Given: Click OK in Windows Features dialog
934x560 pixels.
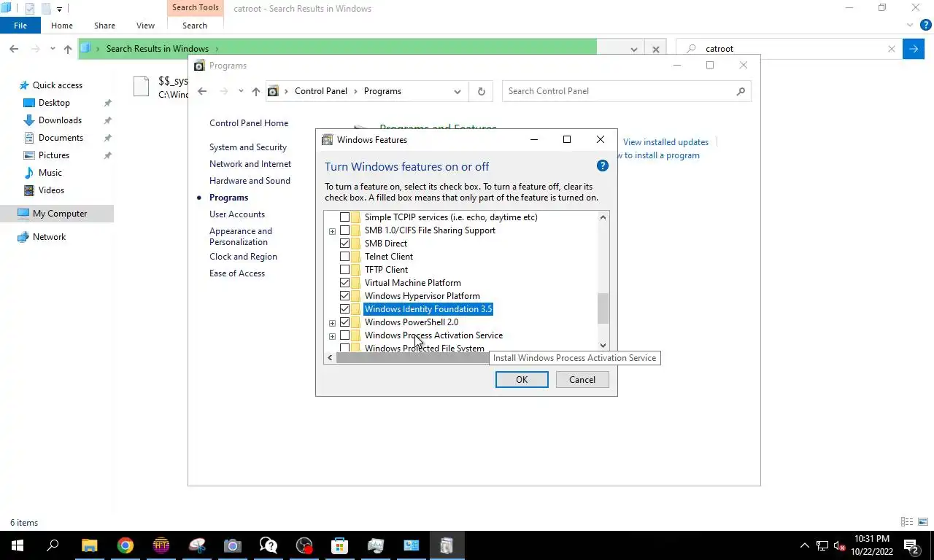Looking at the screenshot, I should (x=522, y=379).
